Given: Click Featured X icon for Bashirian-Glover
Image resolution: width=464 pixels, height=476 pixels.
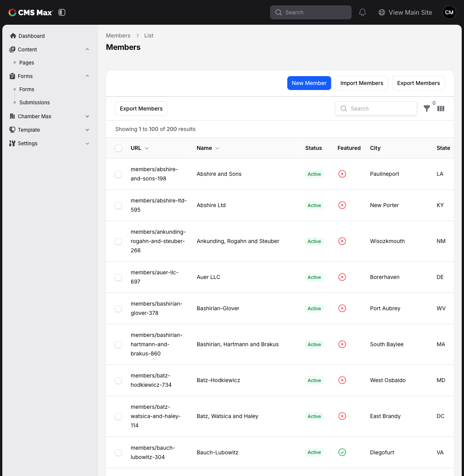Looking at the screenshot, I should (x=342, y=308).
